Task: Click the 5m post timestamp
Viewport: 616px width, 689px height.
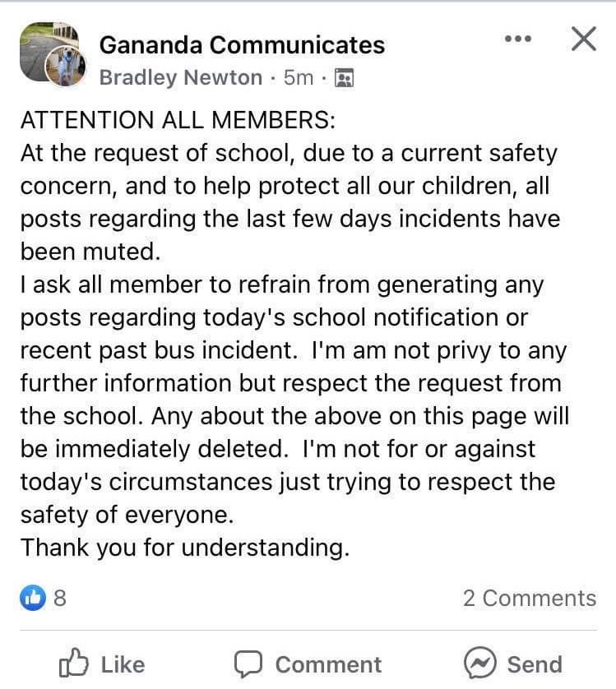Action: click(x=298, y=78)
